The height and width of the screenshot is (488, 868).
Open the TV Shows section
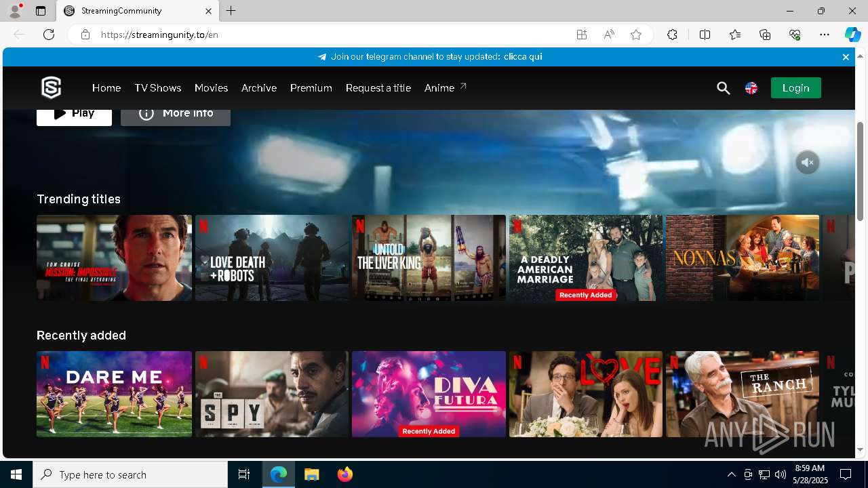[x=157, y=88]
